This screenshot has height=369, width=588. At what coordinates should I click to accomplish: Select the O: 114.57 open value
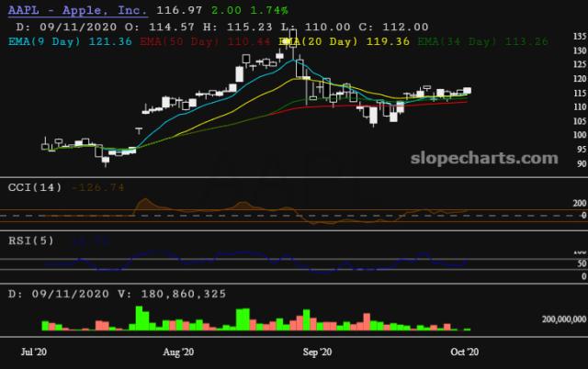click(x=160, y=27)
